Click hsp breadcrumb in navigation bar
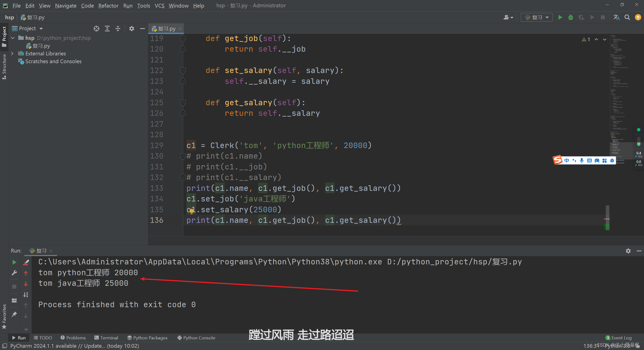Image resolution: width=644 pixels, height=350 pixels. (x=9, y=17)
